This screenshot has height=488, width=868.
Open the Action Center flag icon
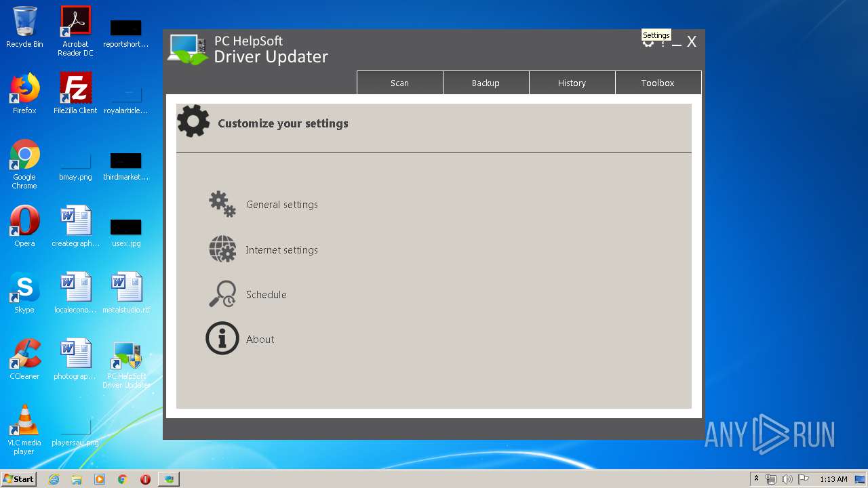pyautogui.click(x=804, y=479)
